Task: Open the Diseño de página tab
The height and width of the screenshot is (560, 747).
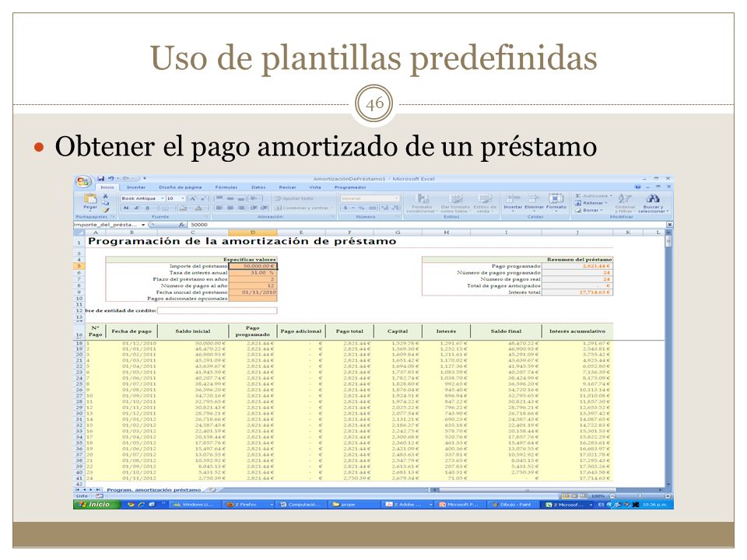Action: tap(180, 187)
